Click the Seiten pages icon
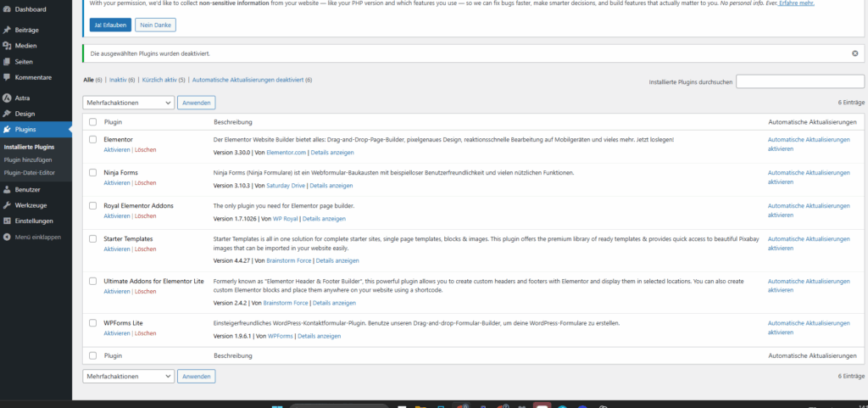Viewport: 868px width, 408px height. pyautogui.click(x=7, y=62)
